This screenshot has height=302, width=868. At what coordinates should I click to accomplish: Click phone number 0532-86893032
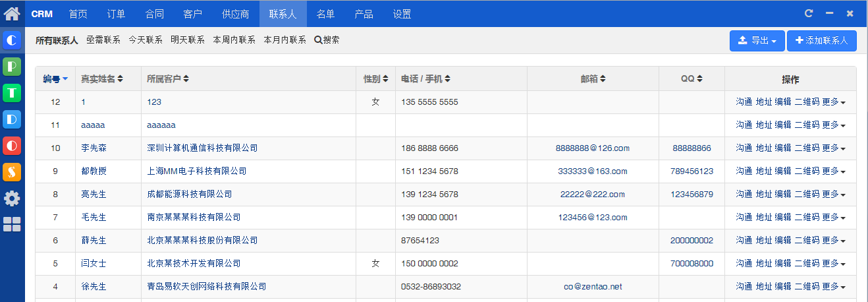[x=431, y=287]
